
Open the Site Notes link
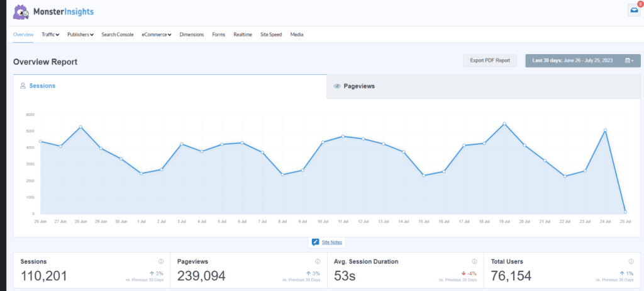pyautogui.click(x=331, y=243)
